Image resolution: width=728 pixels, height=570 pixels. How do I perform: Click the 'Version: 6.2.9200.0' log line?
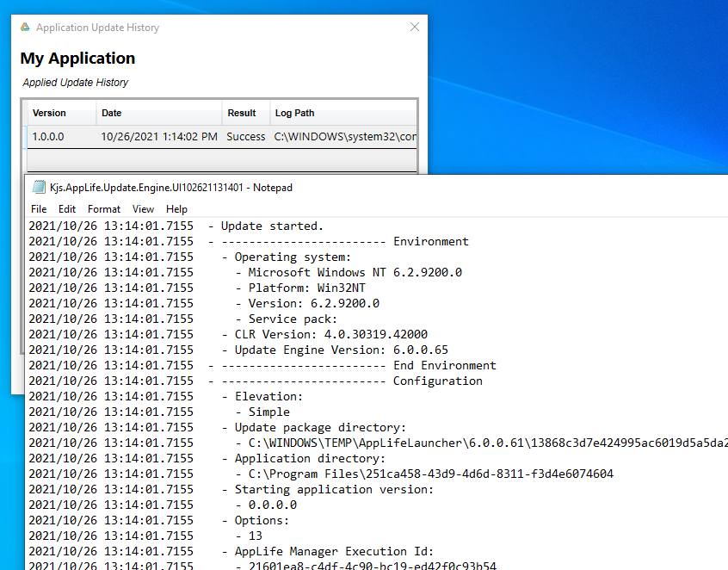[204, 303]
